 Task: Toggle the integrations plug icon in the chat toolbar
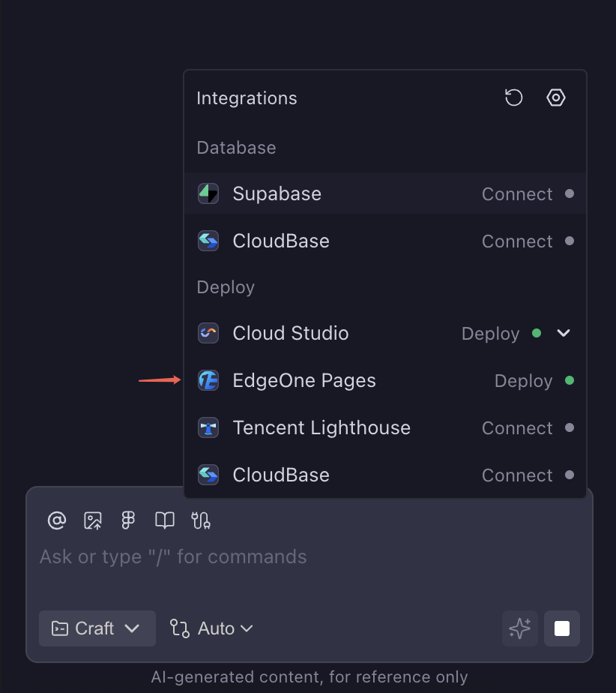coord(201,520)
